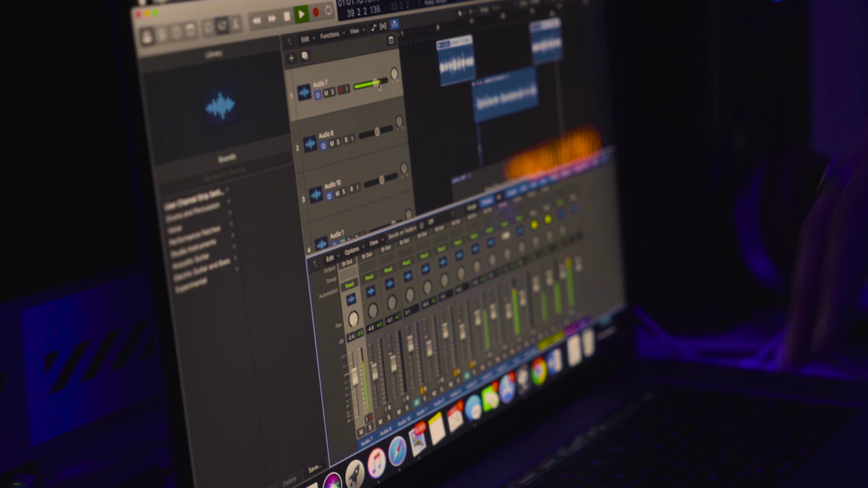Duplicate the track using the duplicate icon

click(305, 56)
